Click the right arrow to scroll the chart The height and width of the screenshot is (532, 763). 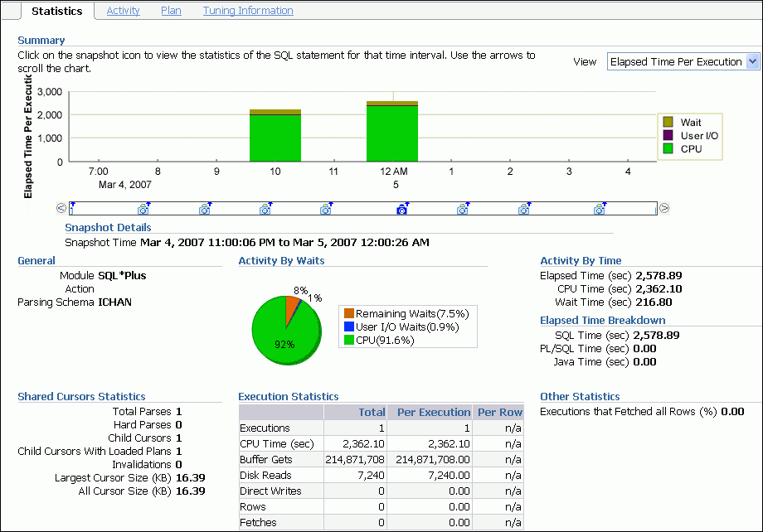663,208
